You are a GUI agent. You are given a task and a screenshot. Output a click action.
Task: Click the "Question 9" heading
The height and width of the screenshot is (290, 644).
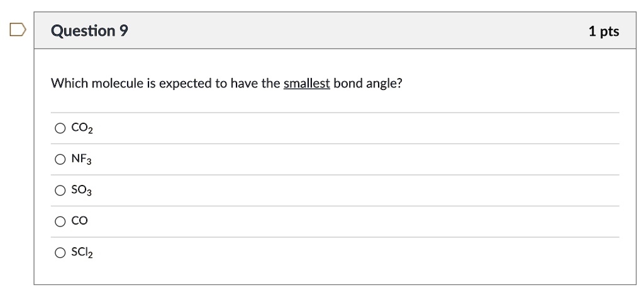pos(89,31)
